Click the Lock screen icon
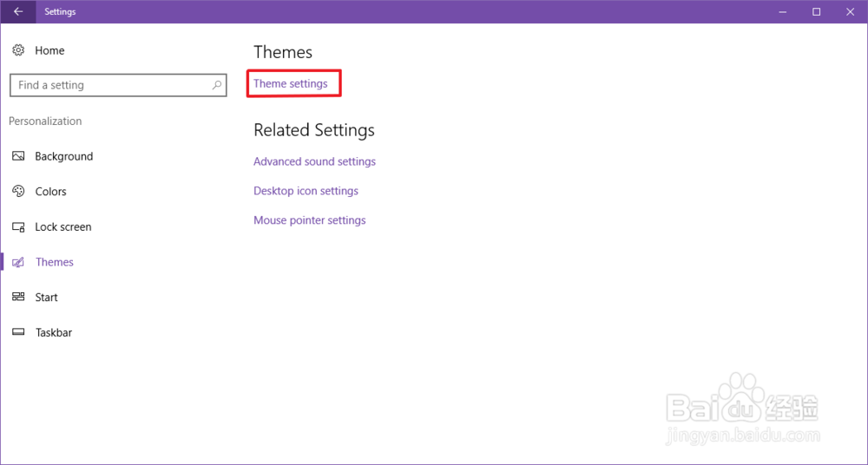This screenshot has width=868, height=465. [x=18, y=227]
